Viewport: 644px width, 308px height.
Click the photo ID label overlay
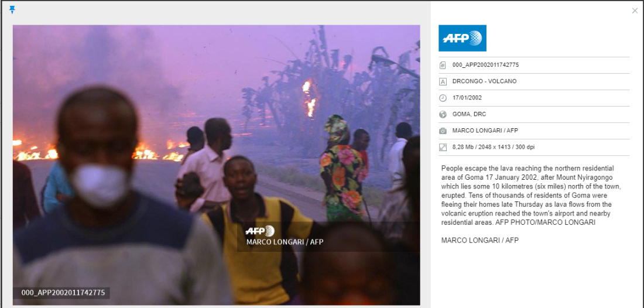pyautogui.click(x=63, y=293)
